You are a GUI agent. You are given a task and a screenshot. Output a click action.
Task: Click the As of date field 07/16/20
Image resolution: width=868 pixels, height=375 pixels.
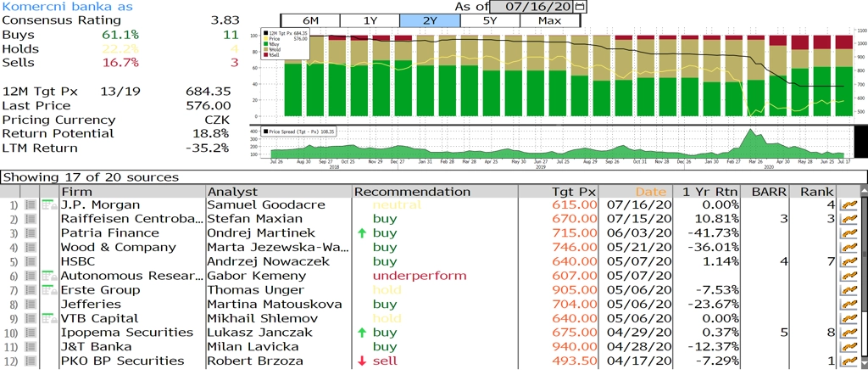tap(532, 7)
